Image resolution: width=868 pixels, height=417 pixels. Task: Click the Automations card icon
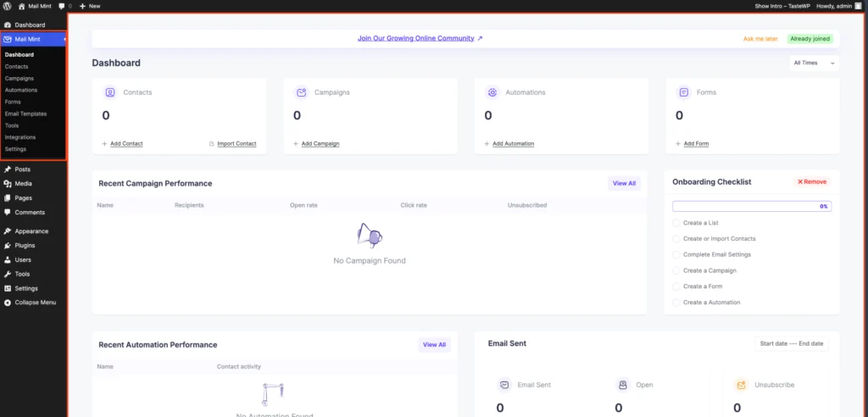pos(492,92)
